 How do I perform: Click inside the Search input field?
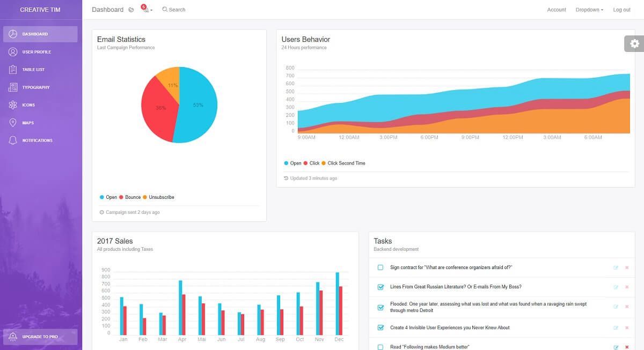coord(176,9)
